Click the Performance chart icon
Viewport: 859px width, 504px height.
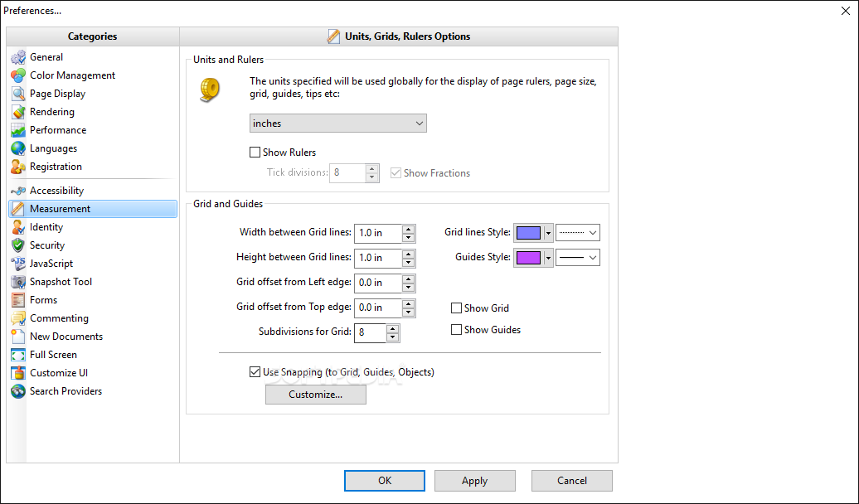(18, 130)
